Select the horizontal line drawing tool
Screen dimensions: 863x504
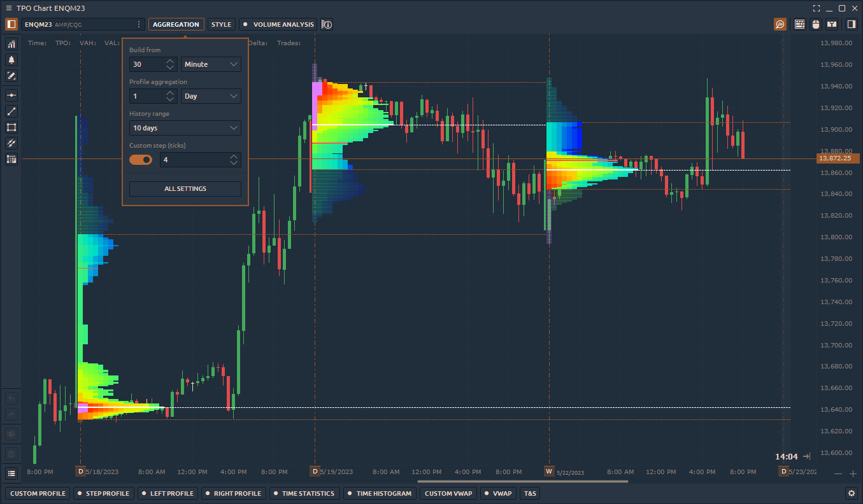pyautogui.click(x=11, y=95)
